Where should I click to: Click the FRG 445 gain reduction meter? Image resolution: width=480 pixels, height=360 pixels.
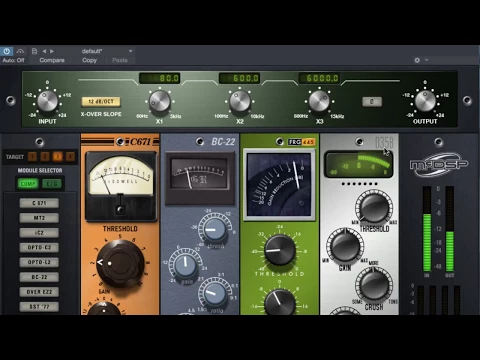click(x=279, y=185)
